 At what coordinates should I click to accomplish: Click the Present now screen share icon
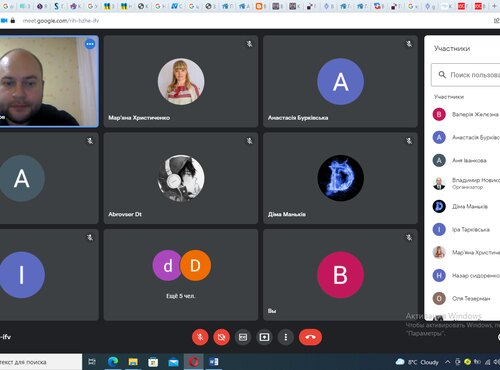pos(264,337)
